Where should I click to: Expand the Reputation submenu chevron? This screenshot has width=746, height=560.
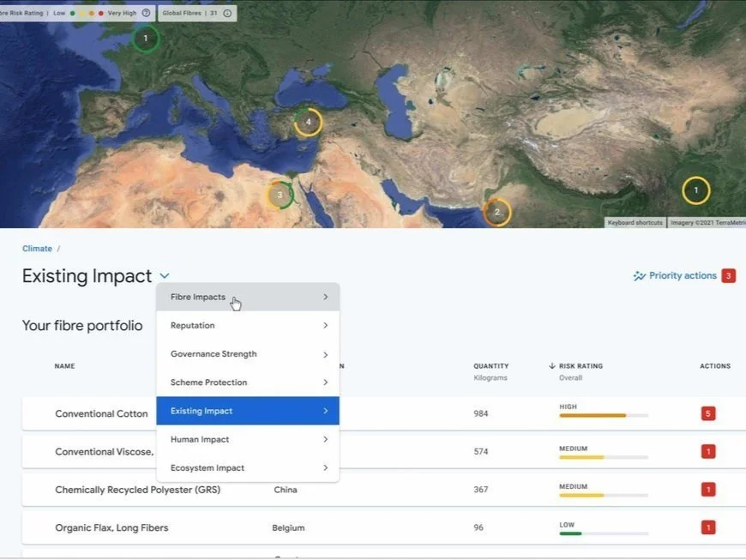[326, 325]
